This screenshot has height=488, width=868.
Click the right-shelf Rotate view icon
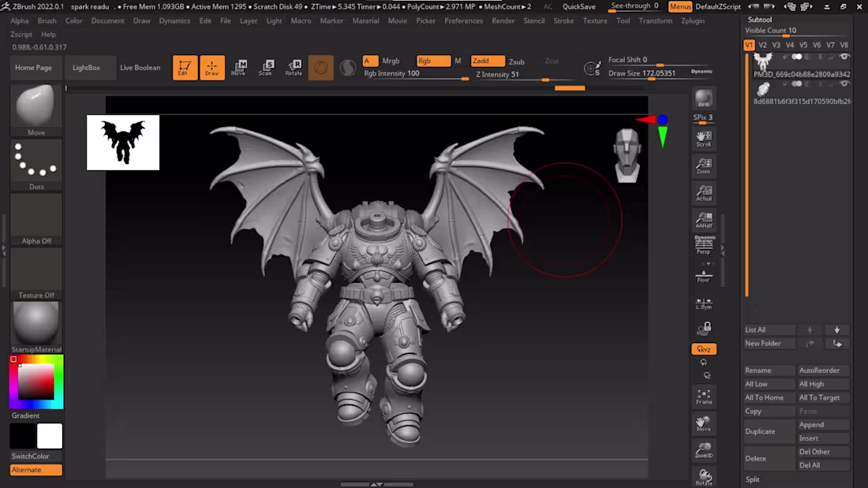tap(704, 477)
